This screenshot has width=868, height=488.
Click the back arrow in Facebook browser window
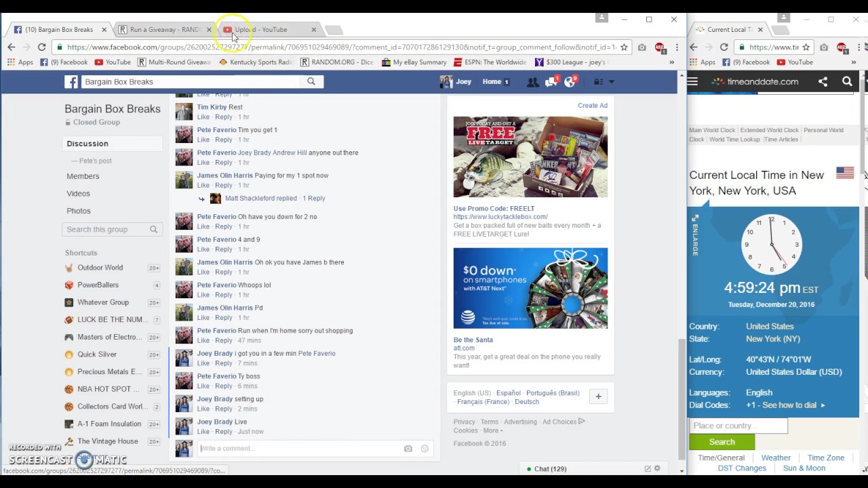[x=11, y=47]
